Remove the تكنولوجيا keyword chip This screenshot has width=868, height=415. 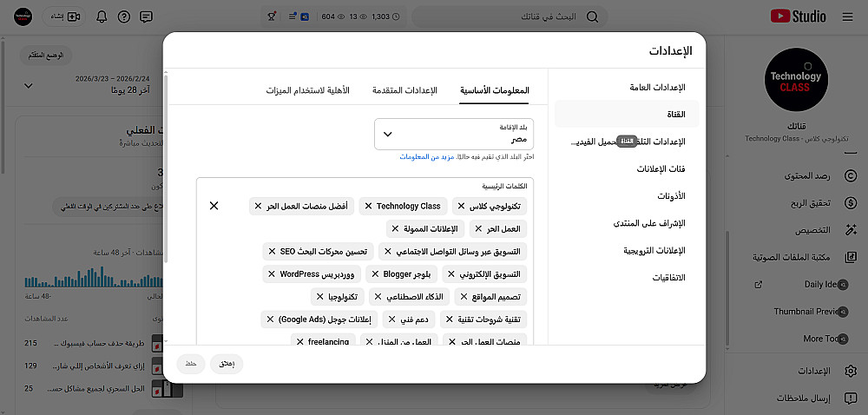pos(320,297)
